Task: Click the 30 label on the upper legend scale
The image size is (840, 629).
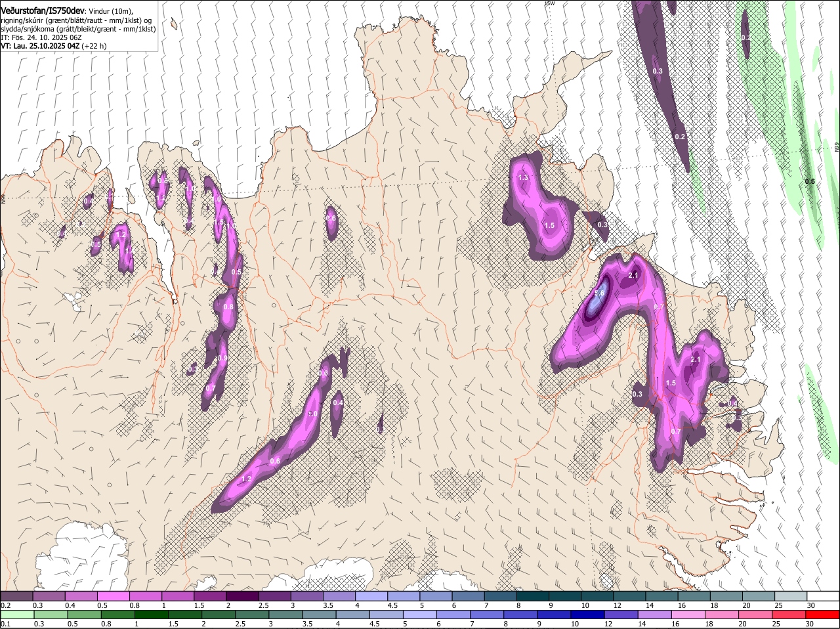Action: pyautogui.click(x=810, y=605)
